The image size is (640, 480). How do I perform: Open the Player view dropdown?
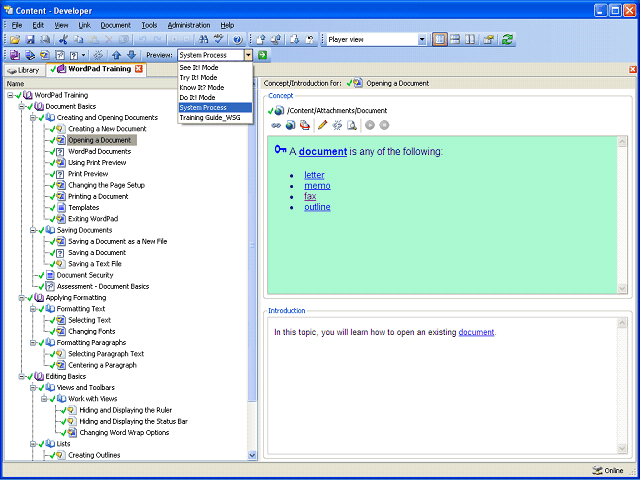click(x=422, y=40)
